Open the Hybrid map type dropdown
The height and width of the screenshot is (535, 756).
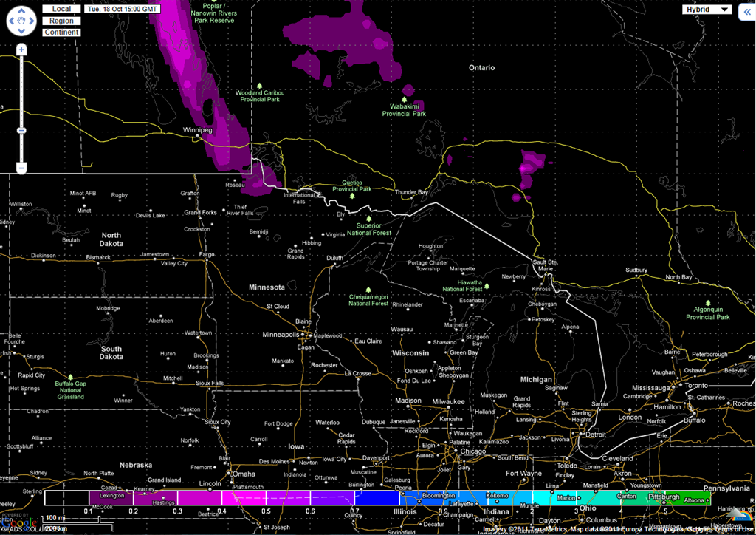click(x=707, y=10)
